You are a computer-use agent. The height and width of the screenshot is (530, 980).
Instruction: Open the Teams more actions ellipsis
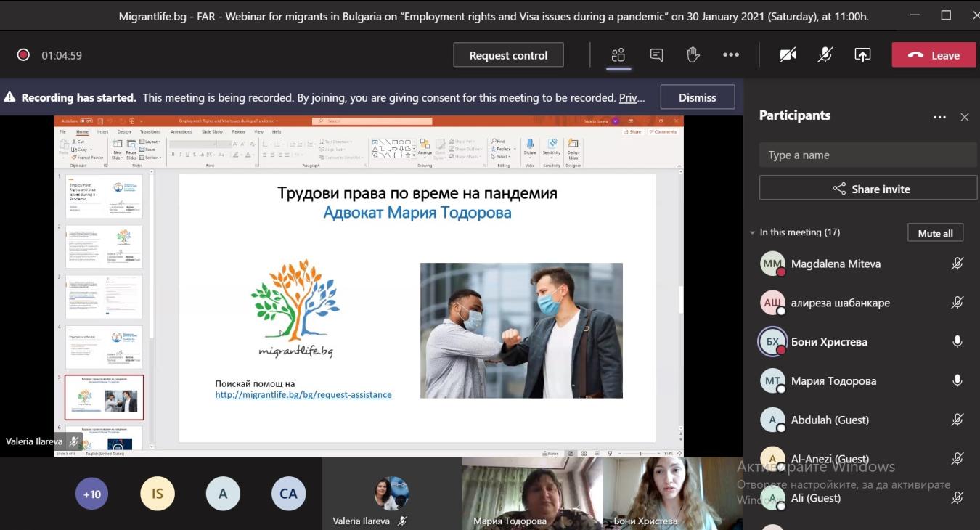pos(730,55)
